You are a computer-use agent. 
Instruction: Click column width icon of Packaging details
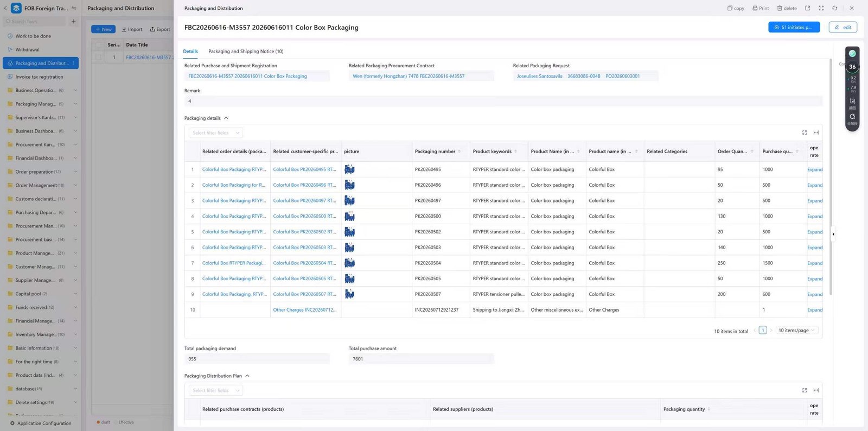(x=816, y=132)
